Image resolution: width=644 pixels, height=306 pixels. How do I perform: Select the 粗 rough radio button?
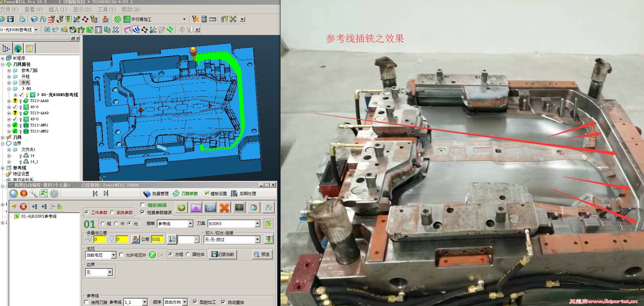pyautogui.click(x=103, y=223)
